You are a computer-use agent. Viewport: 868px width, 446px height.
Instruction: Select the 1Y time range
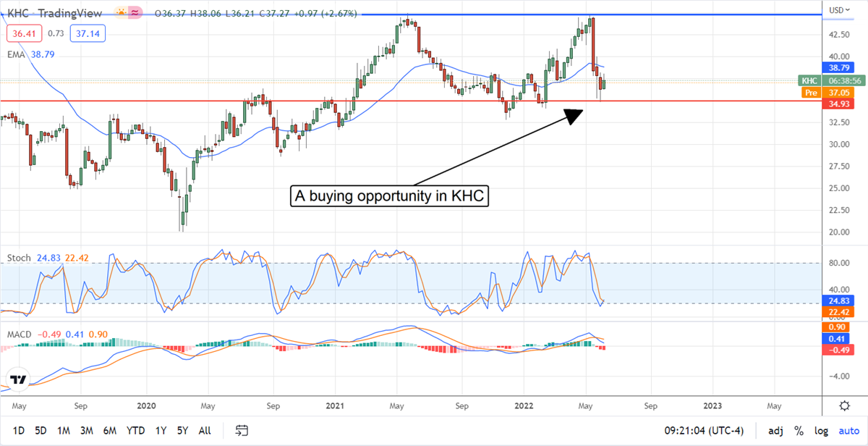pyautogui.click(x=162, y=430)
